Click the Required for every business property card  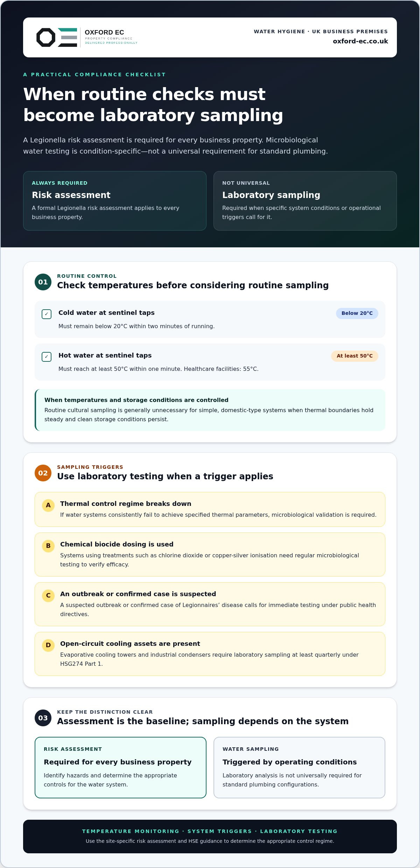click(120, 768)
